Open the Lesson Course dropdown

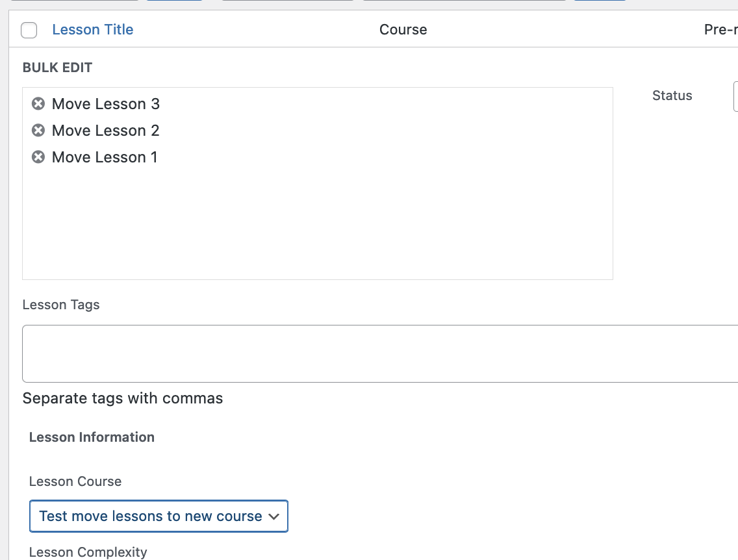(159, 516)
